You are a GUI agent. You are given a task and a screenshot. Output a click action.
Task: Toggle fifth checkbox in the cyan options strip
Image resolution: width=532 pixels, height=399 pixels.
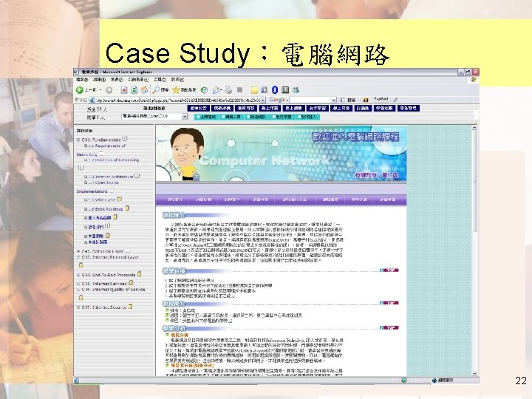point(299,117)
